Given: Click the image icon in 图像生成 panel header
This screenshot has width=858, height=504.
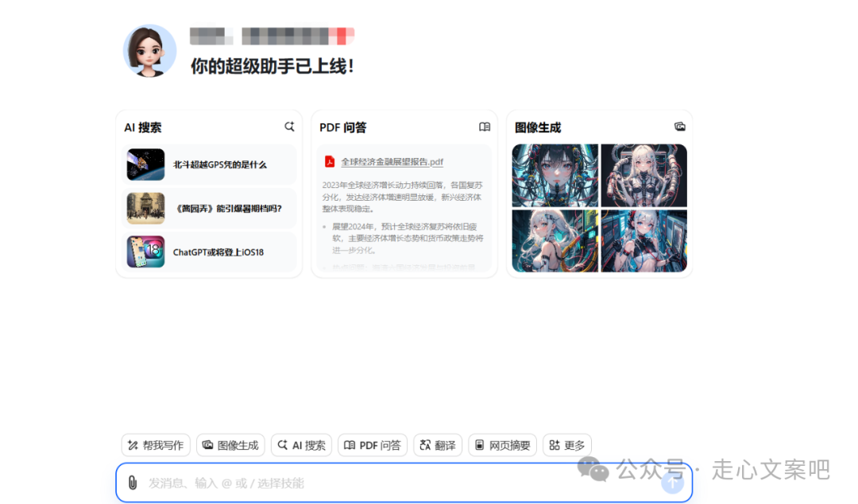Looking at the screenshot, I should pos(680,126).
